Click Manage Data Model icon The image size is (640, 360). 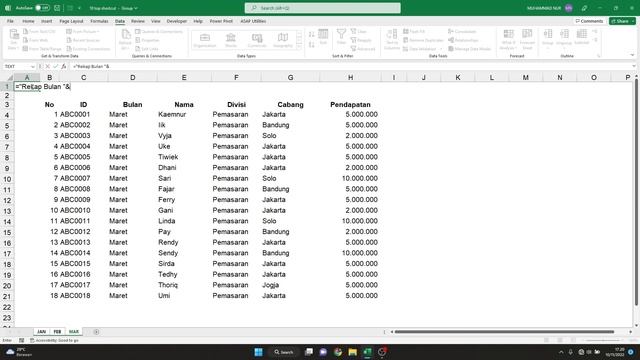[451, 49]
